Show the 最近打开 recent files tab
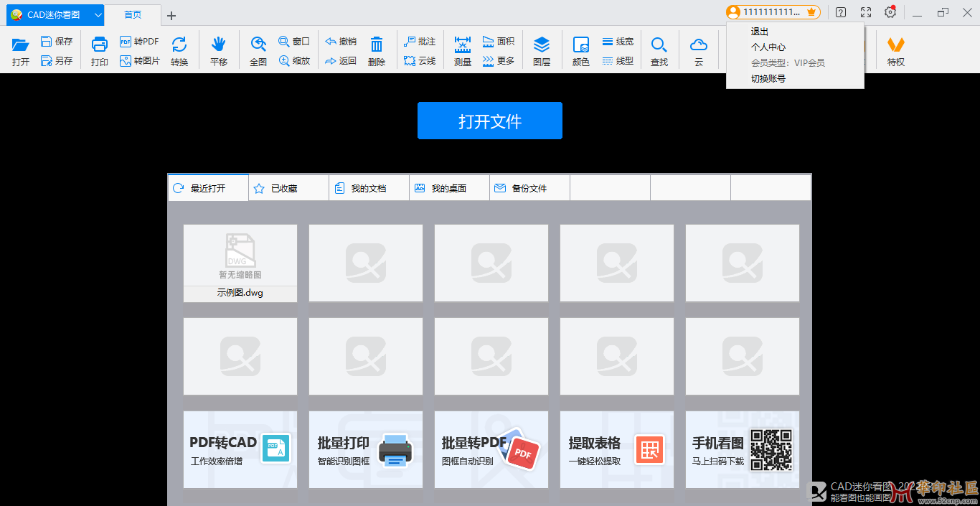The width and height of the screenshot is (980, 506). [x=208, y=188]
